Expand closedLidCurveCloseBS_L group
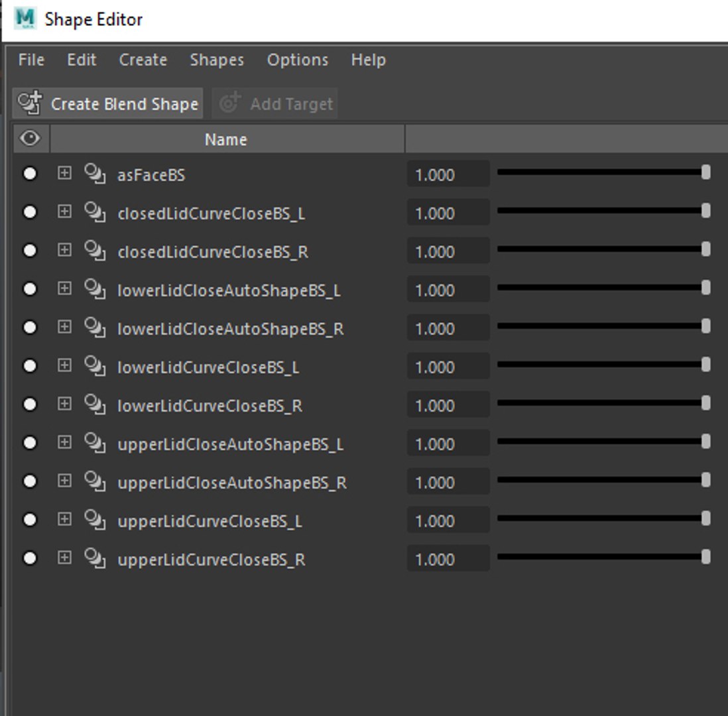The image size is (728, 716). pyautogui.click(x=64, y=211)
